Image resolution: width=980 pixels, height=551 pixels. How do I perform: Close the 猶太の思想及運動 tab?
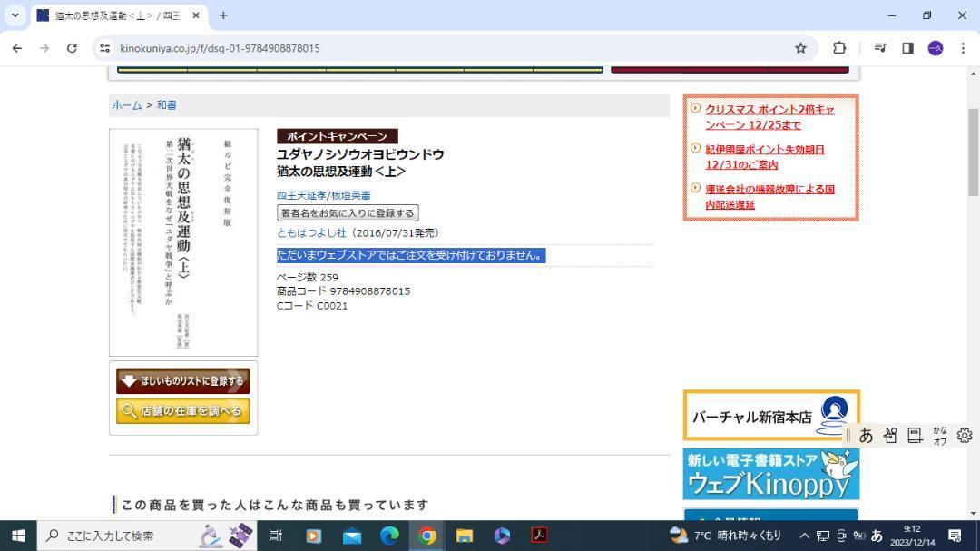pos(196,15)
